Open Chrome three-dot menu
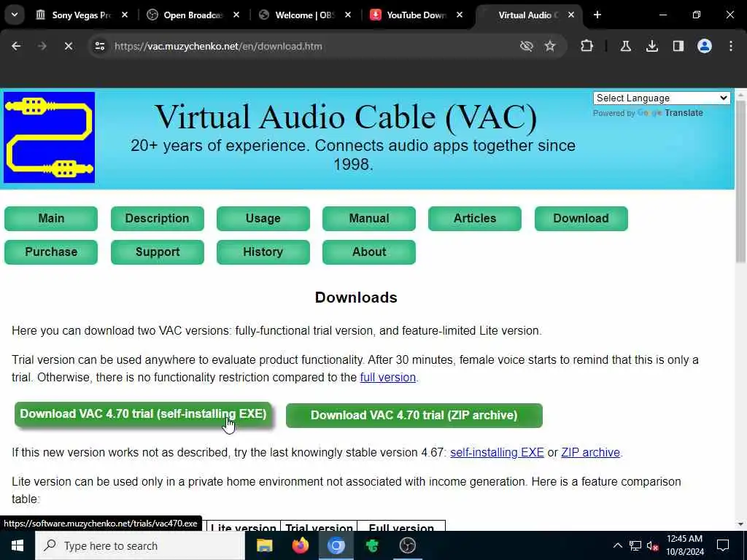Image resolution: width=747 pixels, height=560 pixels. tap(731, 46)
